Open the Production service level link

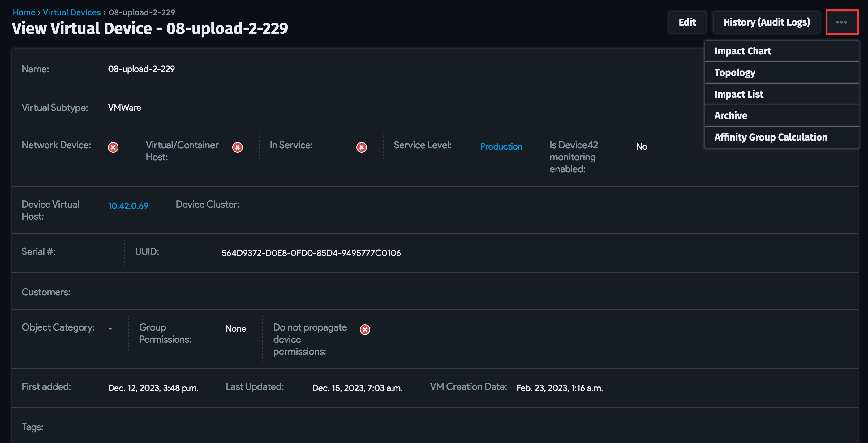[501, 147]
